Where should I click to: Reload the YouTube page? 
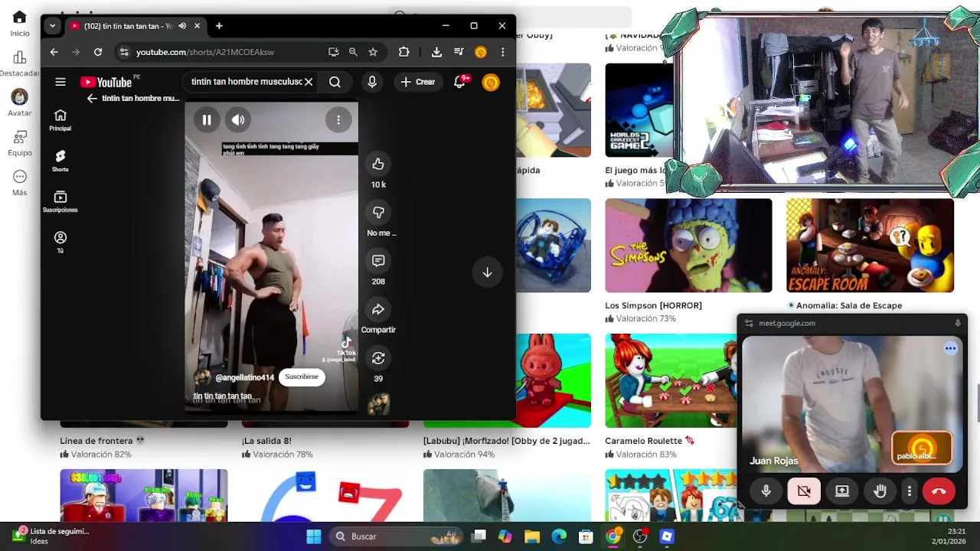click(98, 52)
